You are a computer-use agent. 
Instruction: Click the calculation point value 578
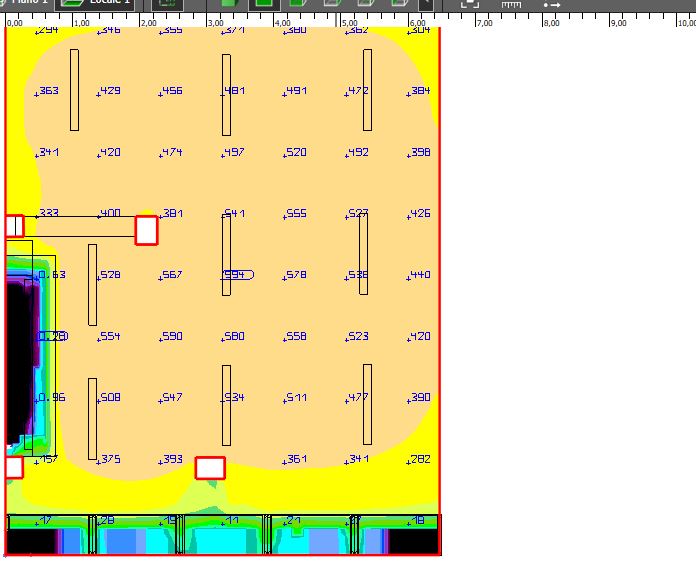click(296, 275)
